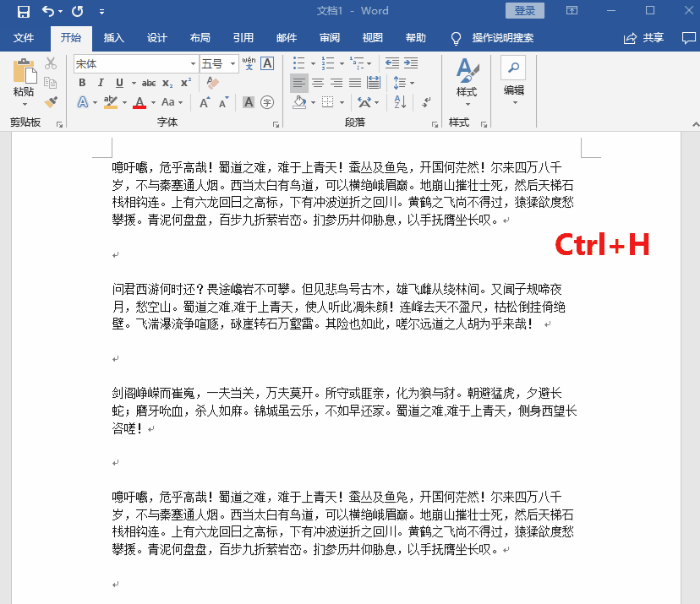This screenshot has width=700, height=604.
Task: Toggle bold formatting
Action: (x=83, y=82)
